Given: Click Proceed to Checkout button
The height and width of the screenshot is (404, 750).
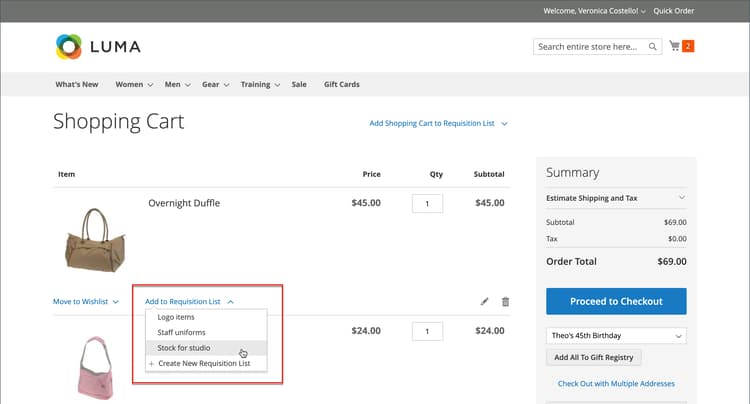Looking at the screenshot, I should 616,301.
